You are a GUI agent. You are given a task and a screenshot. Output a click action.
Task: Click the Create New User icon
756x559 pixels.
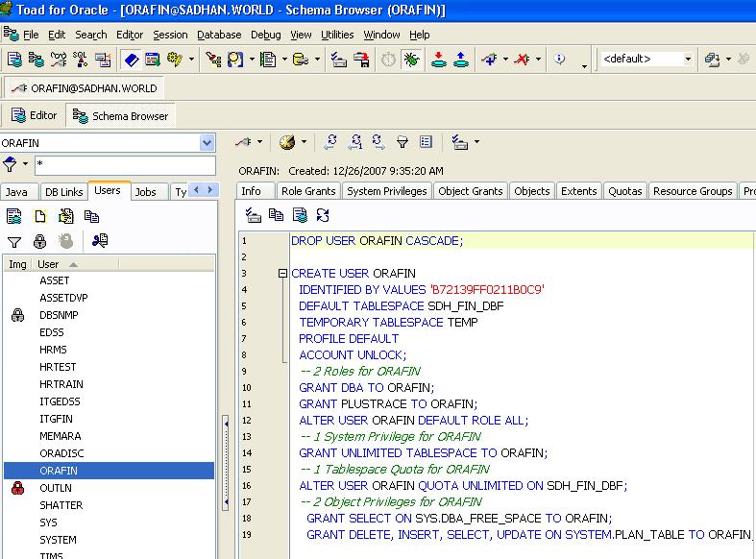pos(40,216)
